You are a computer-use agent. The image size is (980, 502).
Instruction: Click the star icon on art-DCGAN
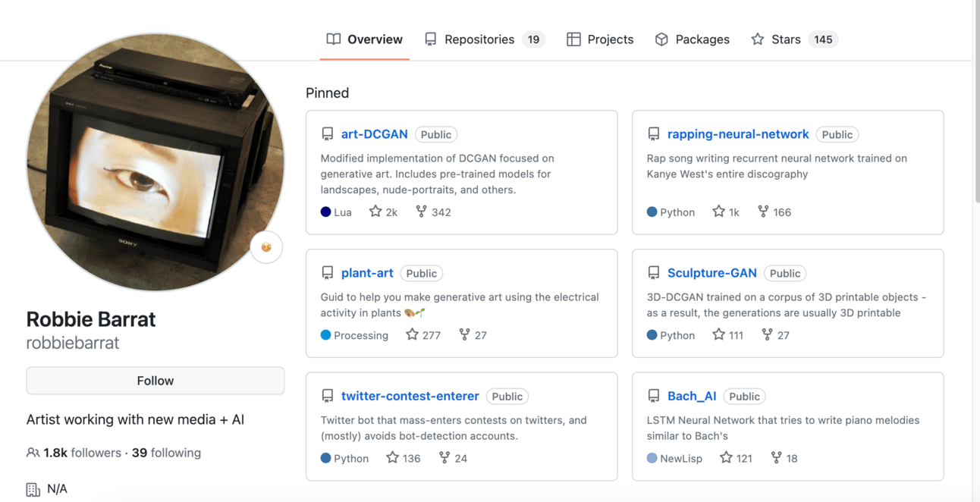(375, 212)
